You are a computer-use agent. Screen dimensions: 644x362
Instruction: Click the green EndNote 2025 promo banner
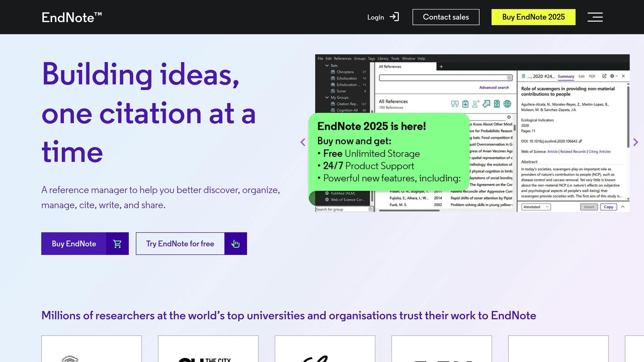coord(389,152)
